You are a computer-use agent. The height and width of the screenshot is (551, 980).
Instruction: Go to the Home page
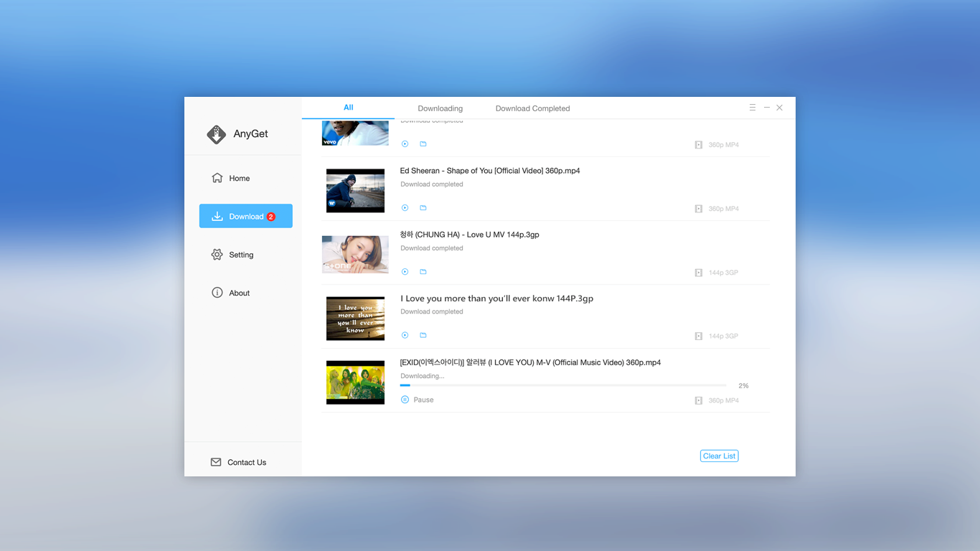231,178
